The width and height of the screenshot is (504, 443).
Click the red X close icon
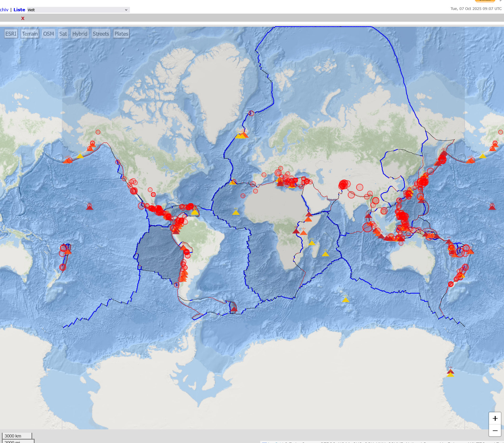pos(23,18)
